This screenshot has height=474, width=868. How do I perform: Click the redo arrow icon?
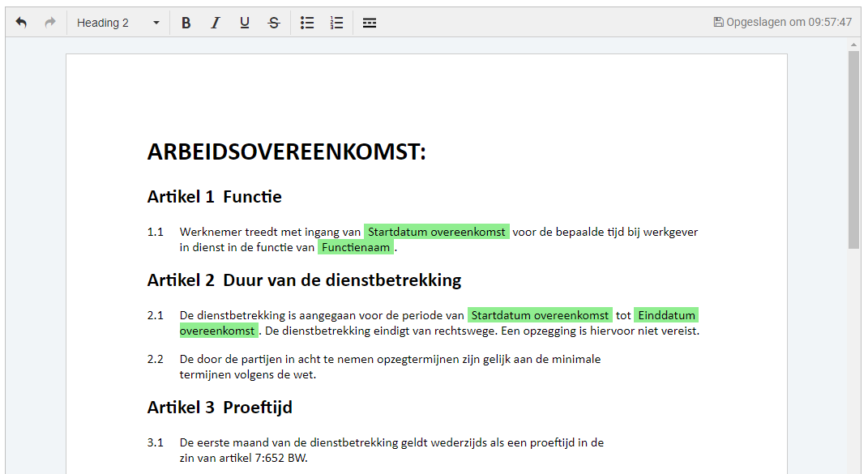pyautogui.click(x=50, y=23)
